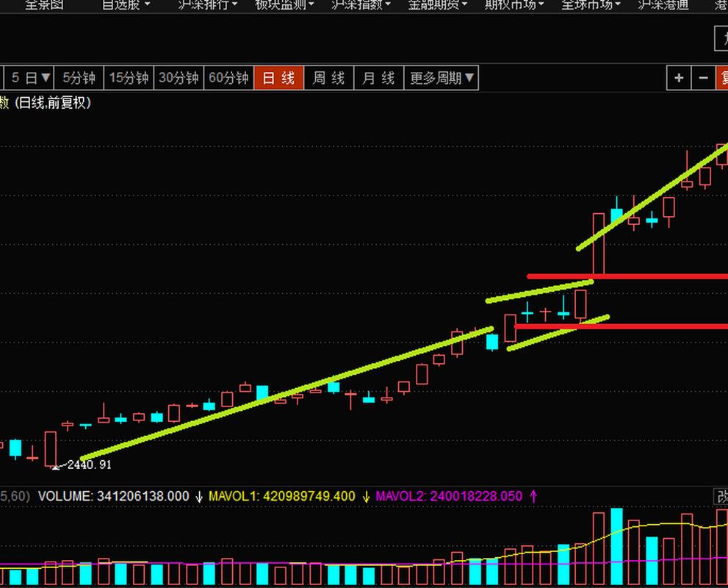The height and width of the screenshot is (588, 728).
Task: Expand the 5日 period dropdown
Action: (x=31, y=78)
